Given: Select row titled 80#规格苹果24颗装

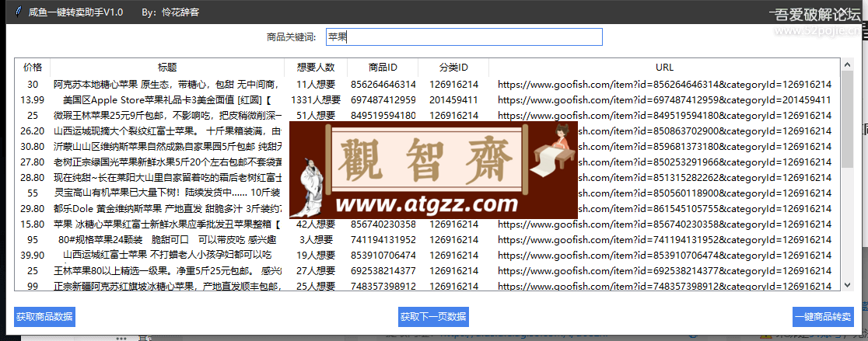Looking at the screenshot, I should coord(427,239).
